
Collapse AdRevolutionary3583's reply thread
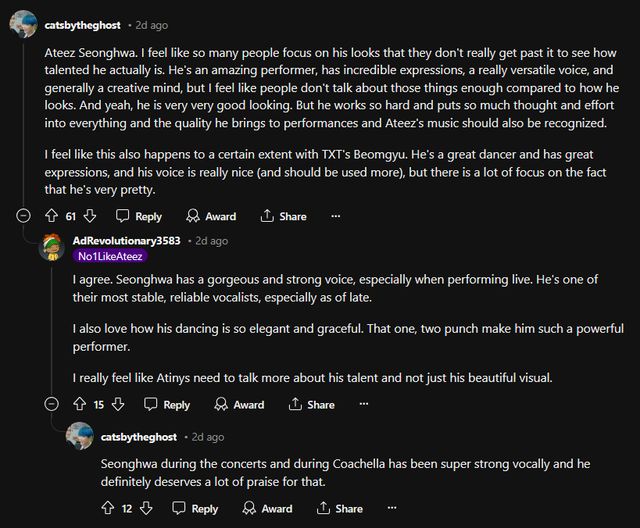[52, 405]
